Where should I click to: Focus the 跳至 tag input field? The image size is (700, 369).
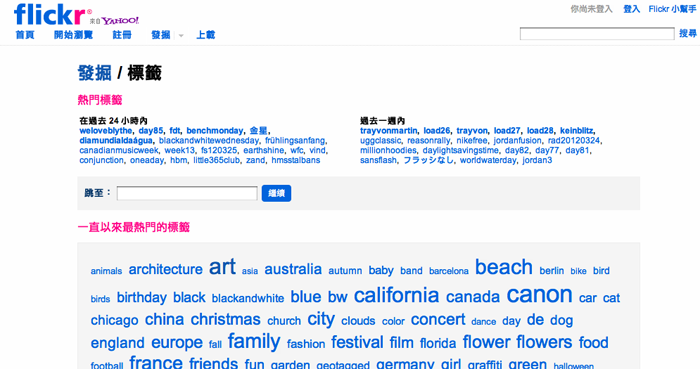point(187,193)
